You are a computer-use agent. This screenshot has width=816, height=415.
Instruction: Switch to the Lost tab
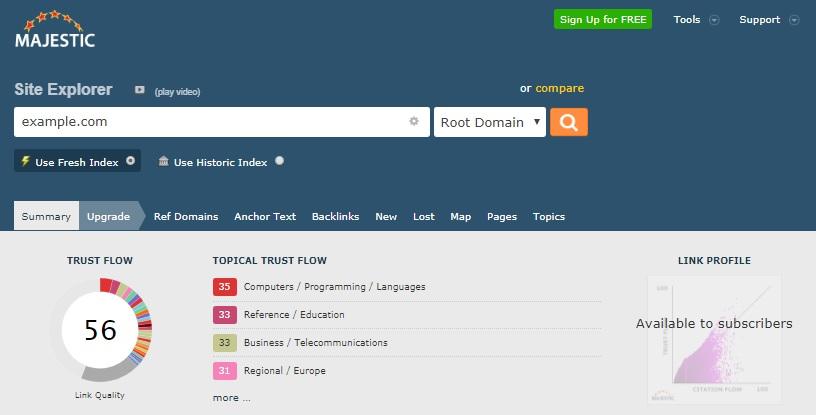tap(424, 217)
